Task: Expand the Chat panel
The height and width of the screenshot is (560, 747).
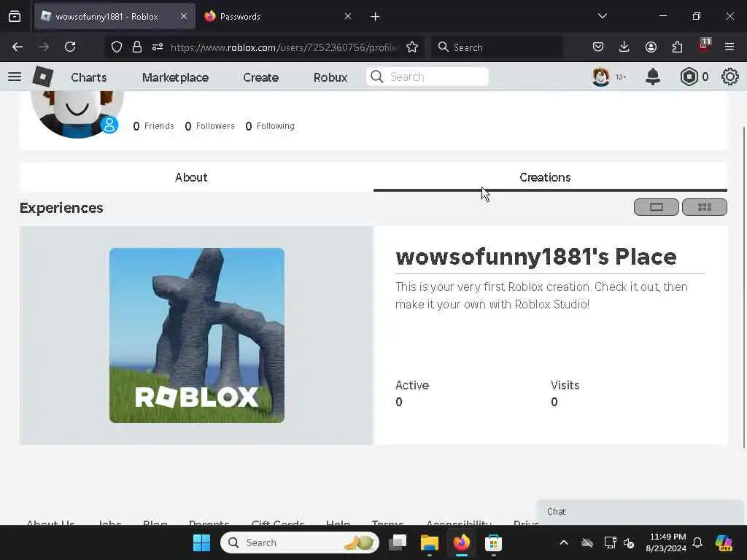Action: [640, 512]
